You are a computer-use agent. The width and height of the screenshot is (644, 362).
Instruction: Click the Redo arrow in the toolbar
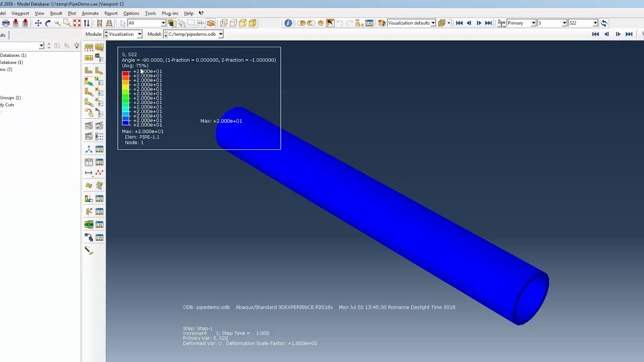(x=350, y=23)
